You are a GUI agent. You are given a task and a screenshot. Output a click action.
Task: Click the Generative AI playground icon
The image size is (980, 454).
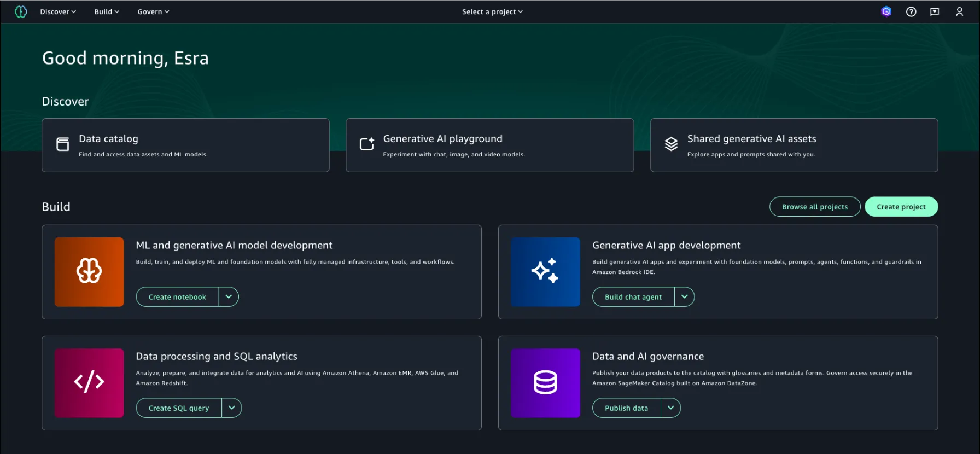(x=367, y=144)
